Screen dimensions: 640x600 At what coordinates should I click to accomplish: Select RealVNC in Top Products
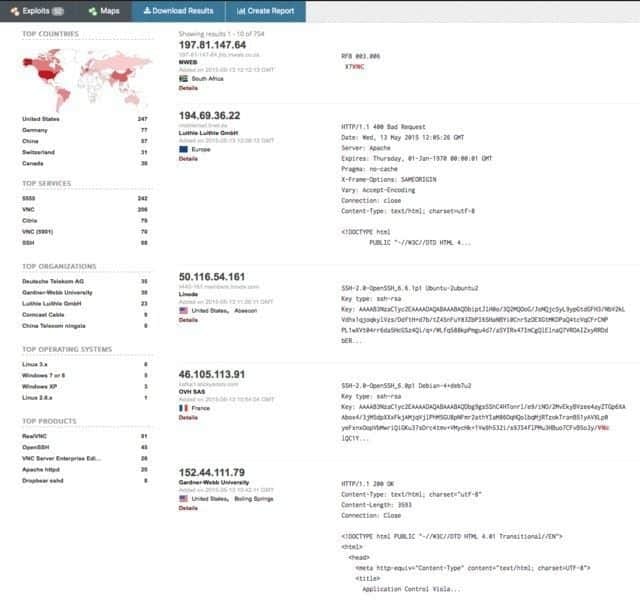pos(34,436)
